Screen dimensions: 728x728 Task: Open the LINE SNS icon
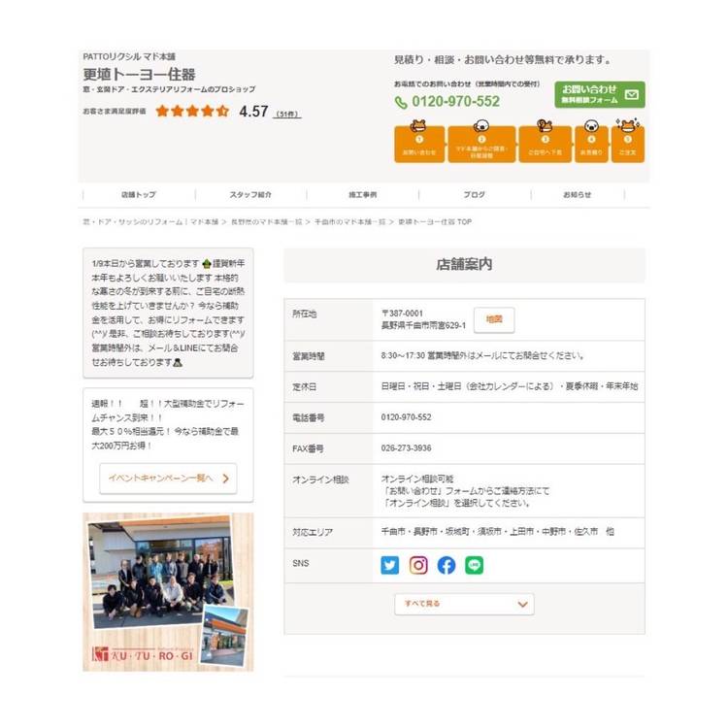(x=474, y=565)
